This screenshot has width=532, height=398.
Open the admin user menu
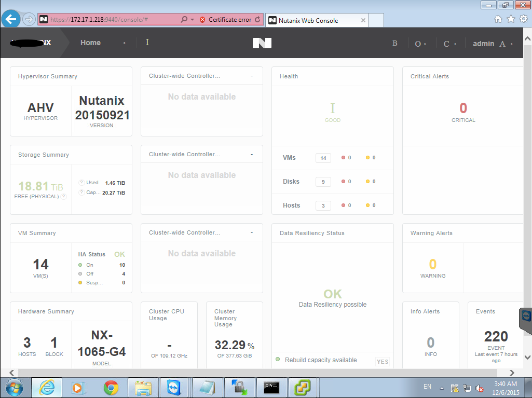click(493, 44)
